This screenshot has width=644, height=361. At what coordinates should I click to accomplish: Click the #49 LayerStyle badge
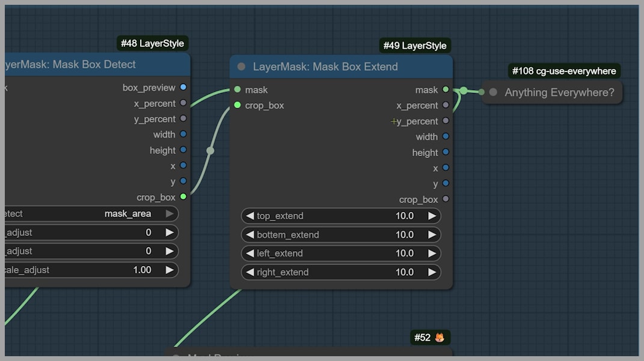pos(414,46)
